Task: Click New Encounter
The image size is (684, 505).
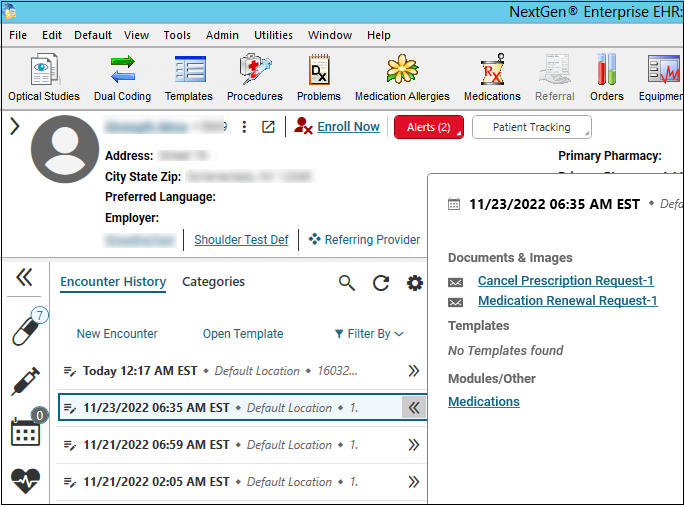Action: [117, 334]
